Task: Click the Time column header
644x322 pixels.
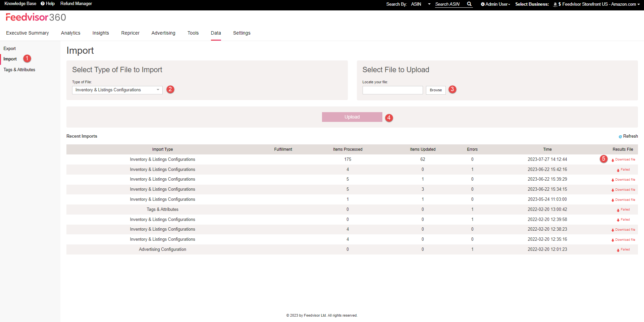Action: coord(547,149)
